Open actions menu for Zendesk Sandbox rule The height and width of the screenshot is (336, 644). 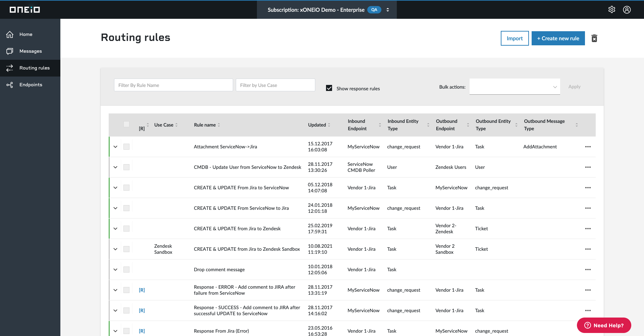(588, 249)
